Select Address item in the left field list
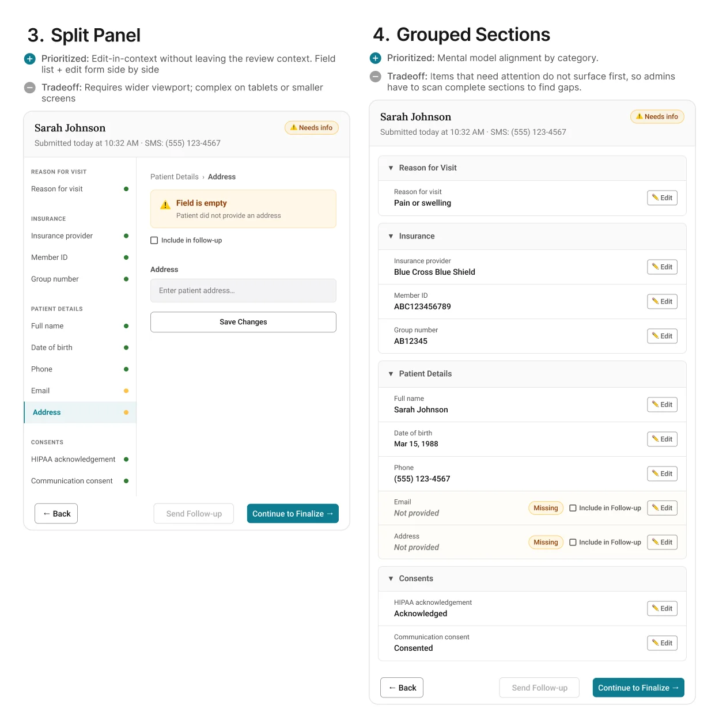719x728 pixels. pyautogui.click(x=47, y=412)
